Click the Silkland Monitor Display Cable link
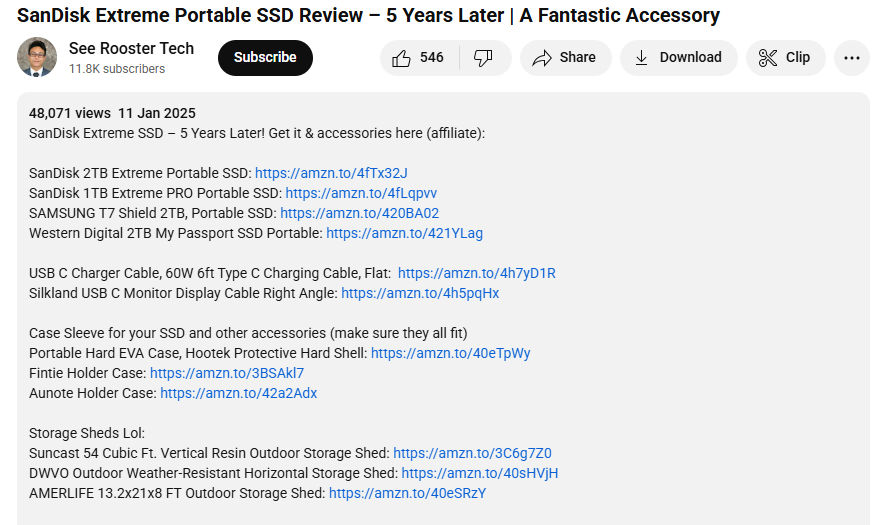893x525 pixels. [420, 293]
